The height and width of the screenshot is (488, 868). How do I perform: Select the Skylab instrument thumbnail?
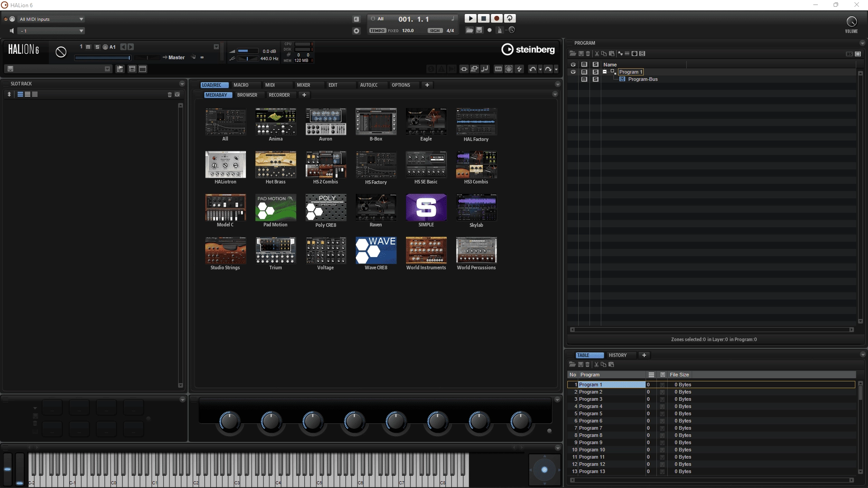[x=476, y=208]
